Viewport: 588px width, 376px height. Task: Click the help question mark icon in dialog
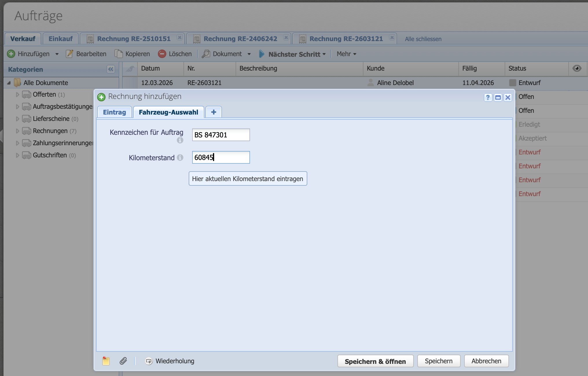click(488, 97)
